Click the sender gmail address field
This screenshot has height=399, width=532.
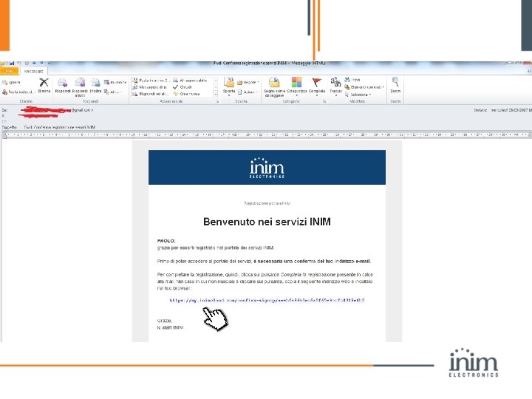click(56, 110)
